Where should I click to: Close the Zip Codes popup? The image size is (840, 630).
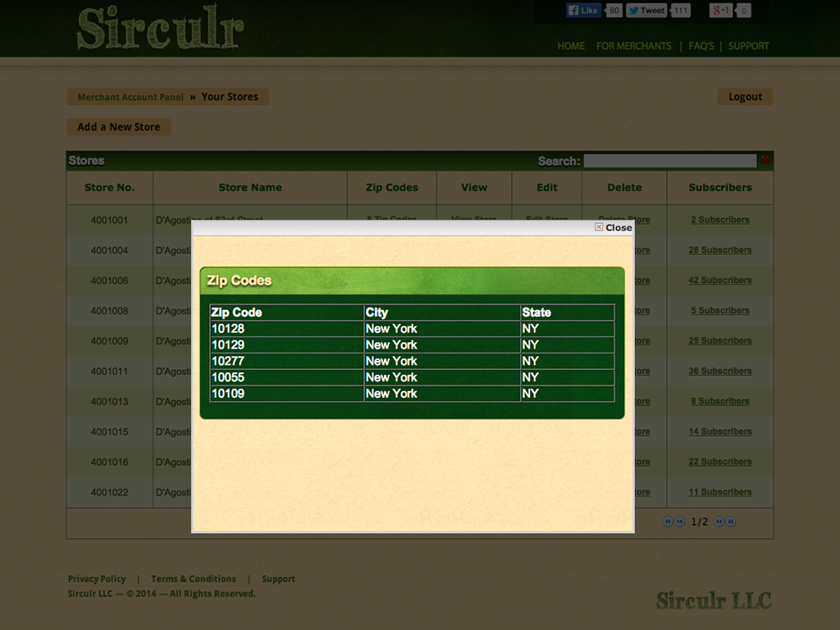coord(614,227)
